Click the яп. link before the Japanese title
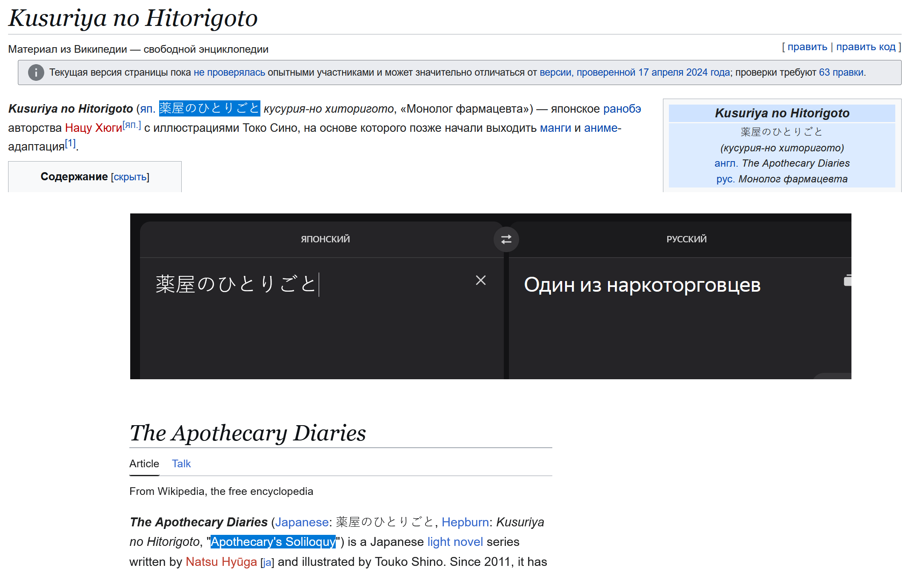The width and height of the screenshot is (914, 588). (x=148, y=109)
